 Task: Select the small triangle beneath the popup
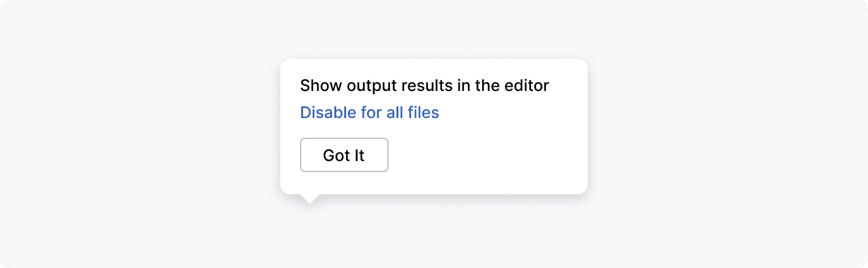[x=310, y=199]
